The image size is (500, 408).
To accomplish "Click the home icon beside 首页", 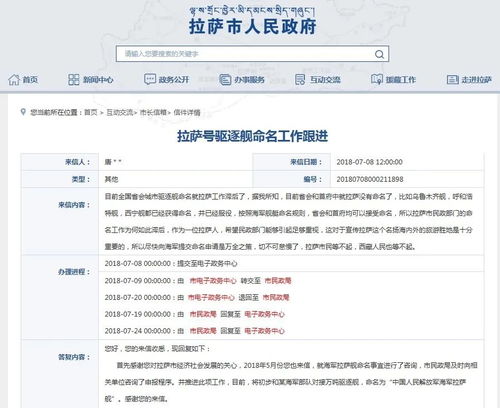I will pyautogui.click(x=14, y=80).
